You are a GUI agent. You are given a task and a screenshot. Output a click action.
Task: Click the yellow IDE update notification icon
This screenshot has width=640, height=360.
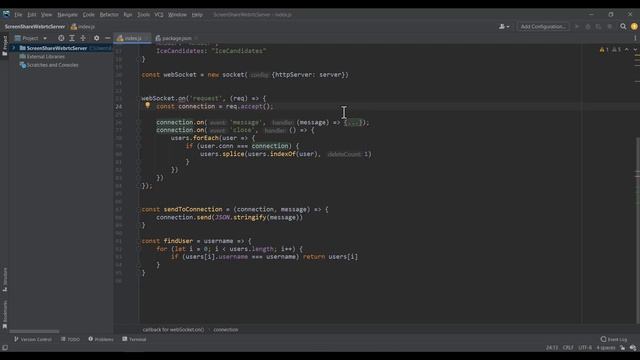click(x=634, y=27)
